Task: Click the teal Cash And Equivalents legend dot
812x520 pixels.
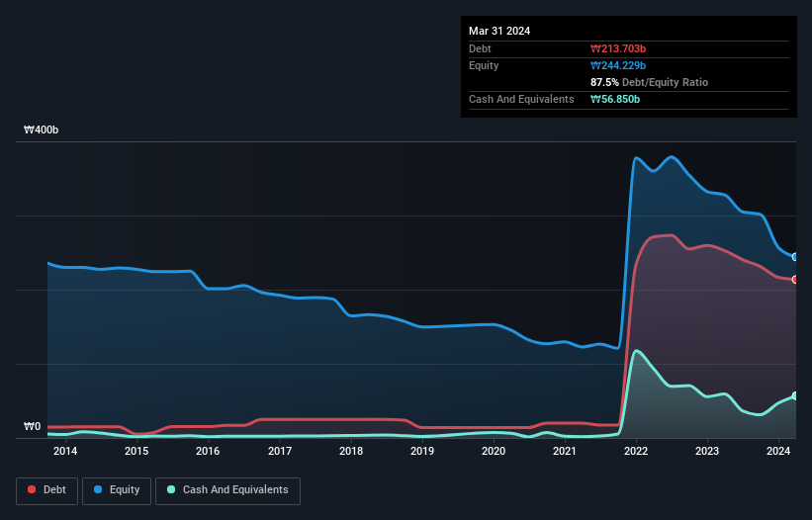Action: click(171, 489)
